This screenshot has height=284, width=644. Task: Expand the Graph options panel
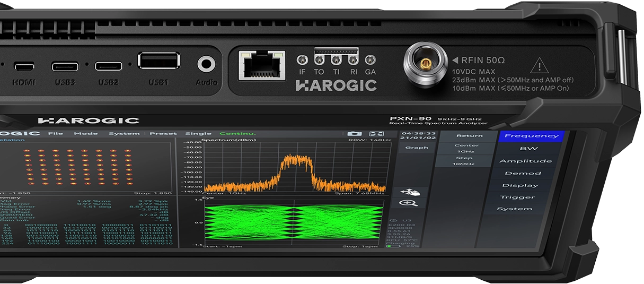[417, 148]
